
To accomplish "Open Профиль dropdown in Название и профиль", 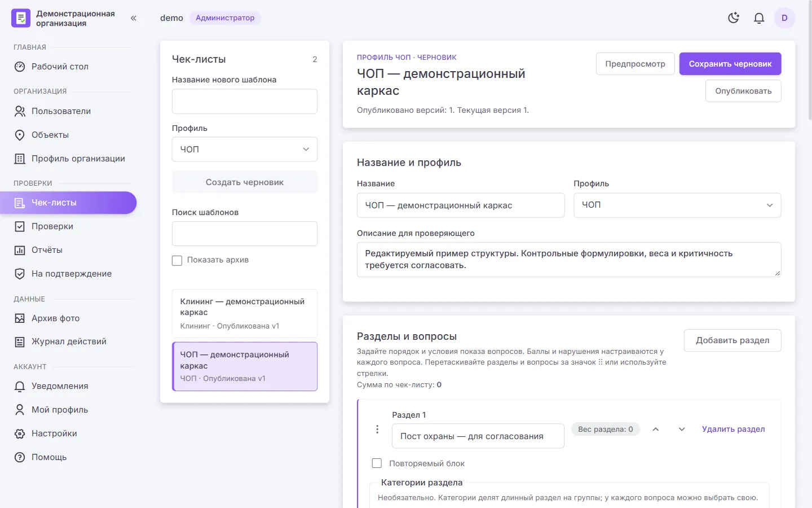I will pyautogui.click(x=677, y=205).
